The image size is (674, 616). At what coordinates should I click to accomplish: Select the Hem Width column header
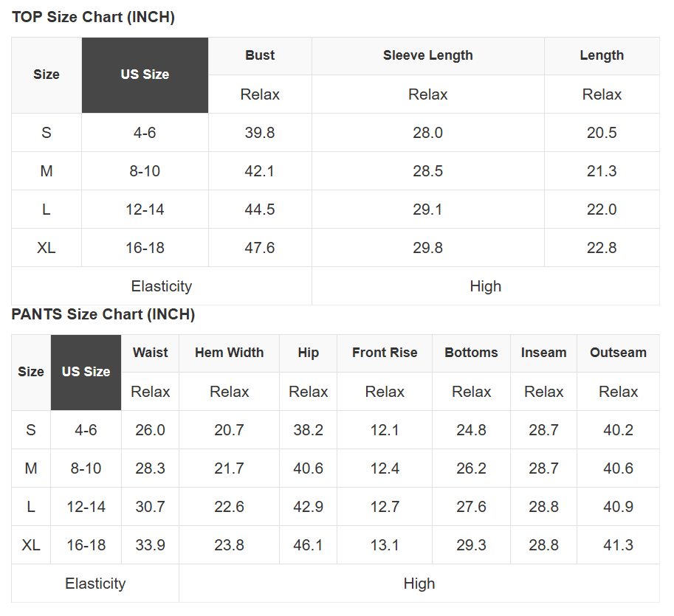[229, 353]
